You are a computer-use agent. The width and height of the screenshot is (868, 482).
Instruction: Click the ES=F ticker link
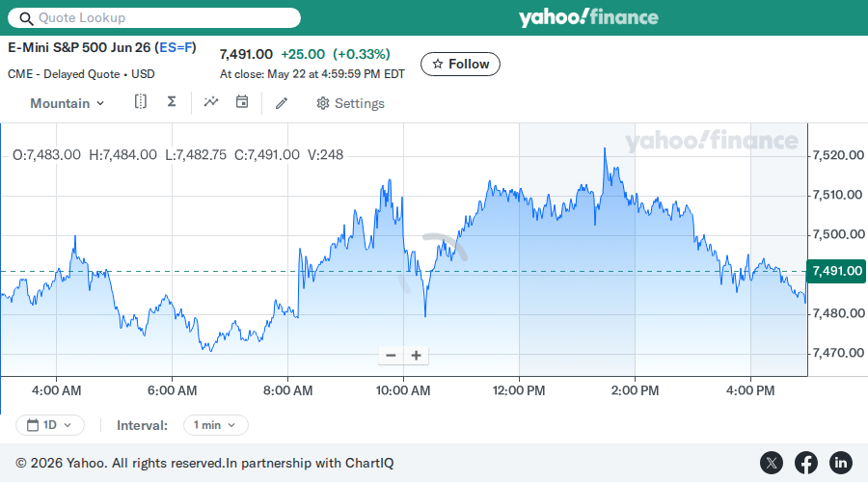point(176,47)
